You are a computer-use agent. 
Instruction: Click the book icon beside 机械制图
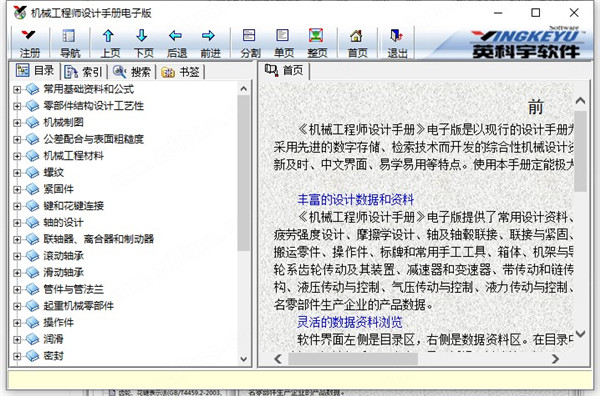[x=33, y=123]
